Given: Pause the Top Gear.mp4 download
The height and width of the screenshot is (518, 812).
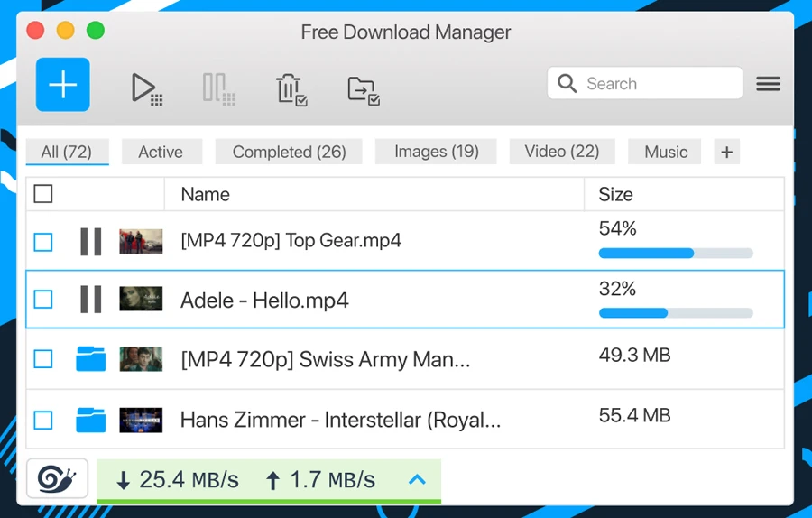Looking at the screenshot, I should point(90,242).
